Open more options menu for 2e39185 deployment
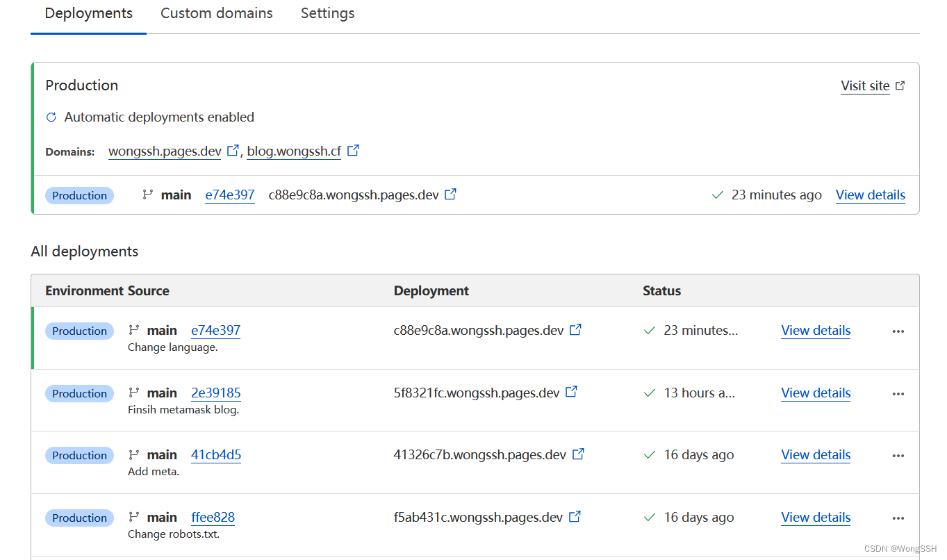This screenshot has width=947, height=560. tap(898, 394)
